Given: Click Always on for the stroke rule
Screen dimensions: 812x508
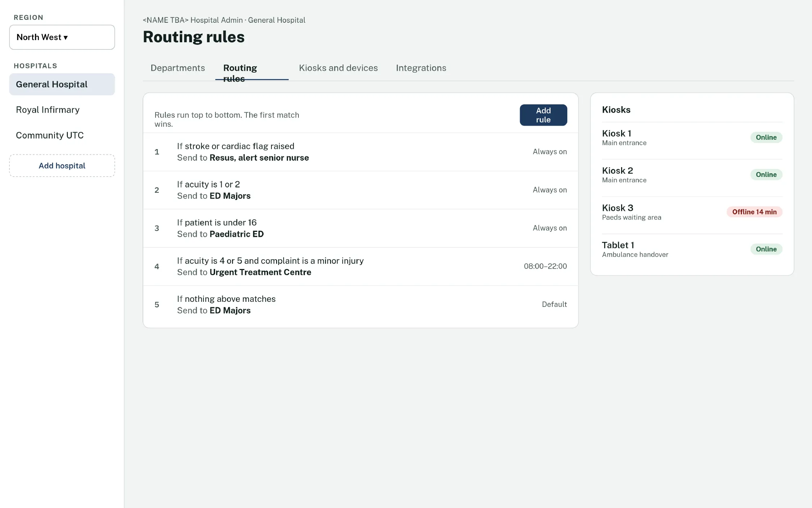Looking at the screenshot, I should 550,152.
